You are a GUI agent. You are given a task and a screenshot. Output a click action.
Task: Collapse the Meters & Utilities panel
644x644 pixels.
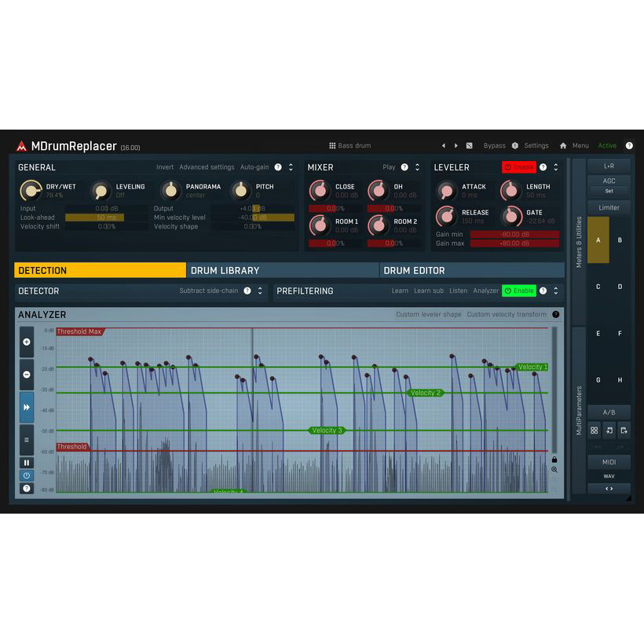tap(579, 242)
